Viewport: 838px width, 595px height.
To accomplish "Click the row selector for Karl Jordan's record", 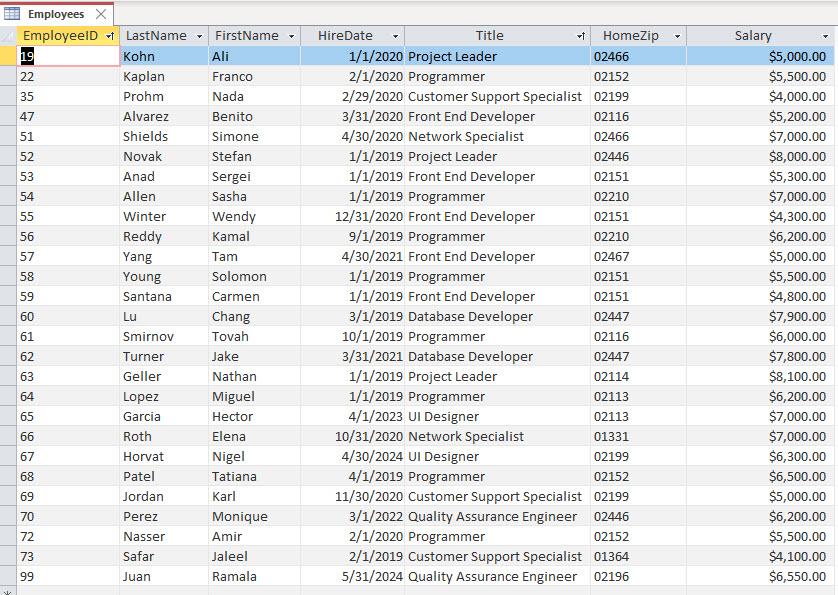I will pos(8,496).
